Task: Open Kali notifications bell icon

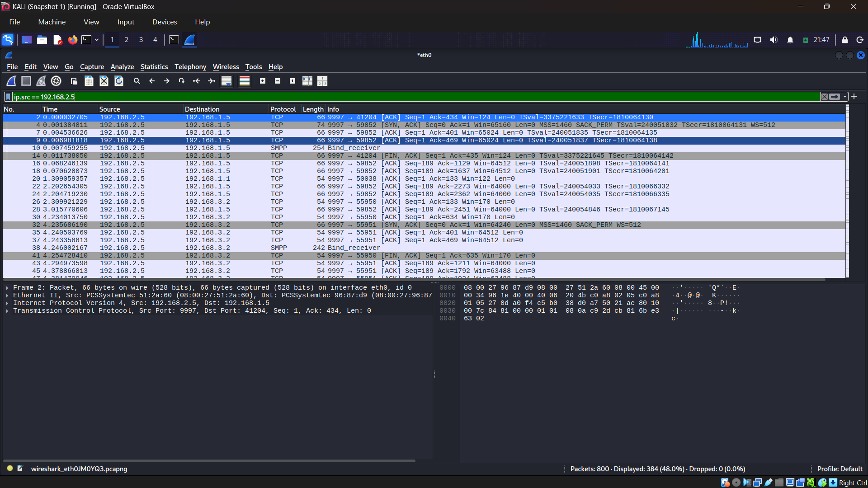Action: tap(790, 40)
